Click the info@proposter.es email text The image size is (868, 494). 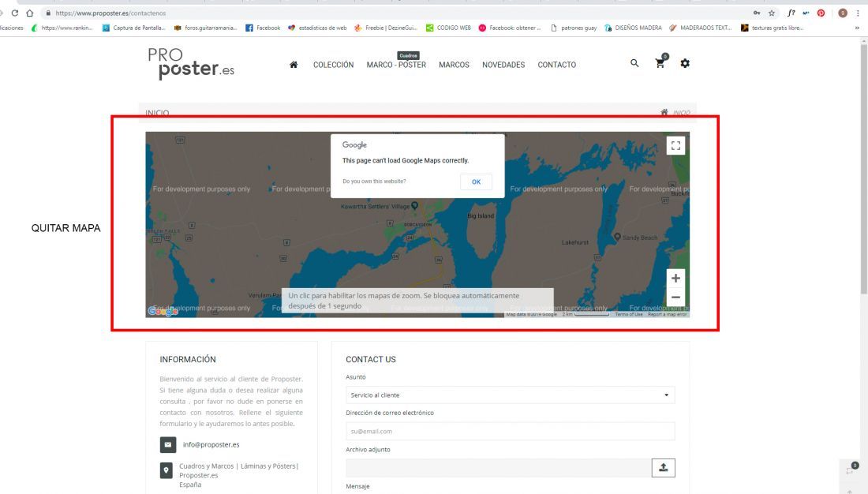tap(211, 444)
